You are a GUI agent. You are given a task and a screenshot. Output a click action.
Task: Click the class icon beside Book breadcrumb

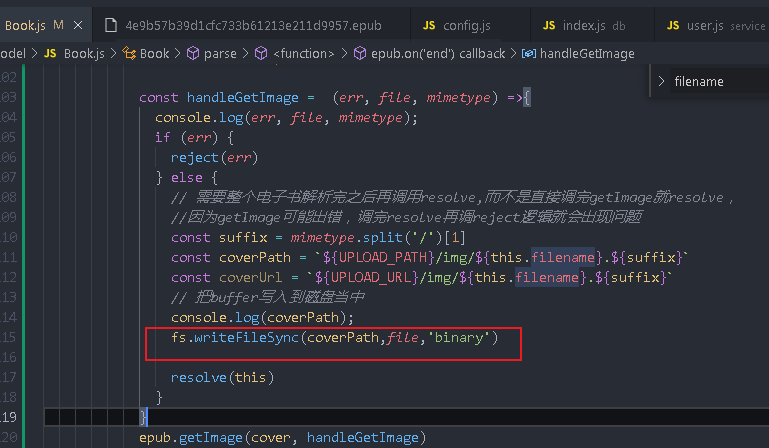[129, 53]
